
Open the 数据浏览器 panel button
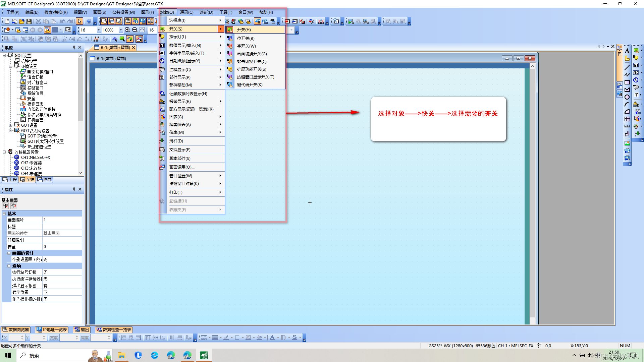coord(16,330)
